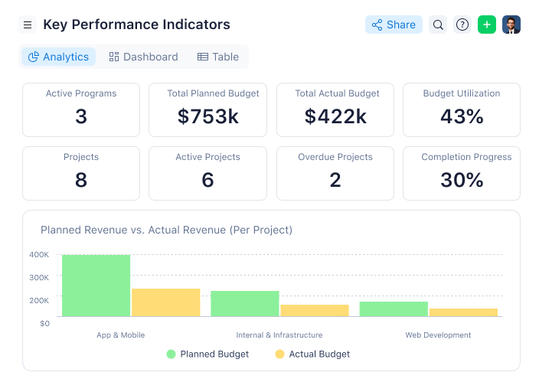Click the green plus add button
The image size is (539, 392).
pos(487,24)
